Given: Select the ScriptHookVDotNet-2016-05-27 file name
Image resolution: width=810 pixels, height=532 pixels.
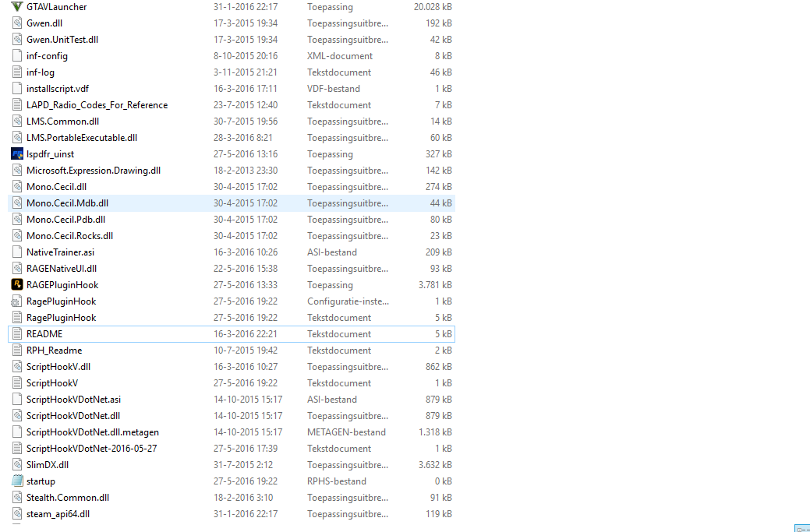Looking at the screenshot, I should 92,449.
